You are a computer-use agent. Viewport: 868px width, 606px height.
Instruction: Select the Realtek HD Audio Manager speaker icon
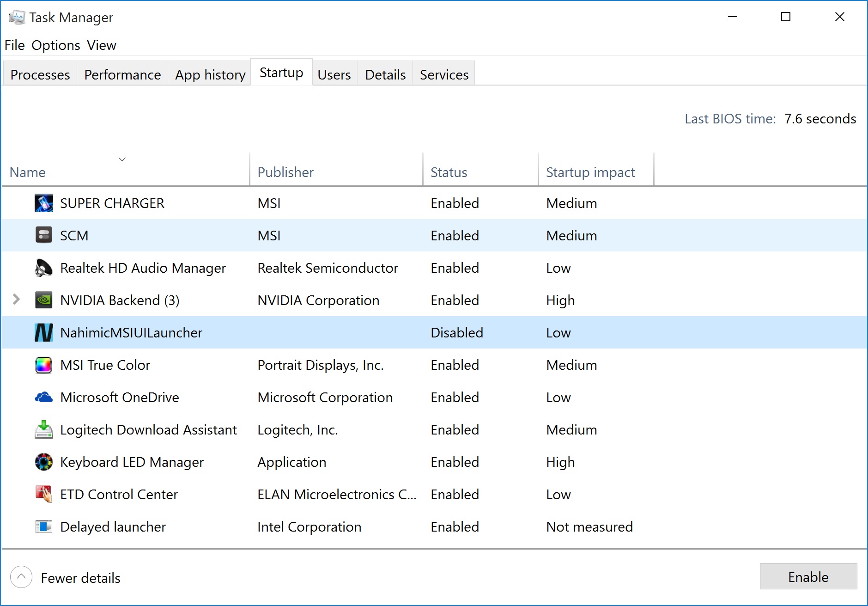[44, 268]
